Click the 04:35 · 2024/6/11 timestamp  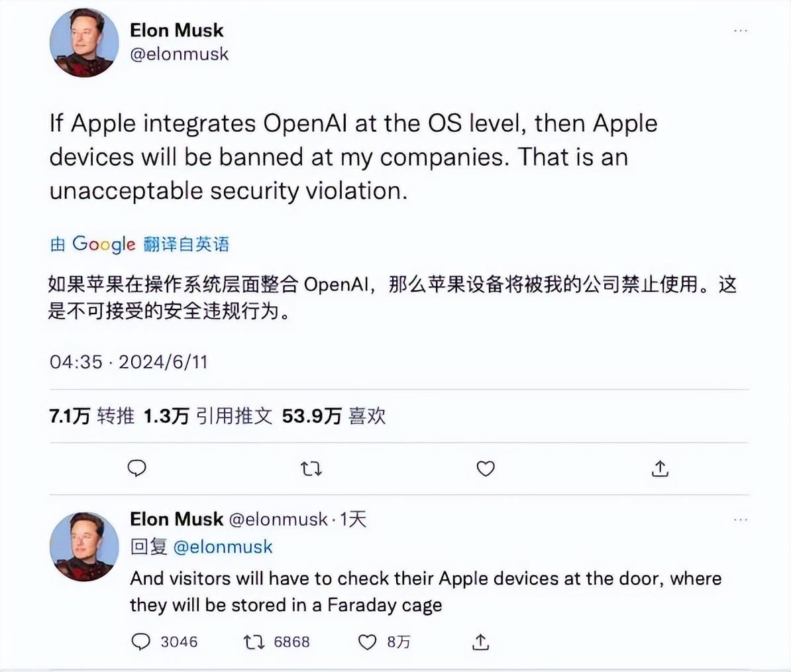click(129, 362)
